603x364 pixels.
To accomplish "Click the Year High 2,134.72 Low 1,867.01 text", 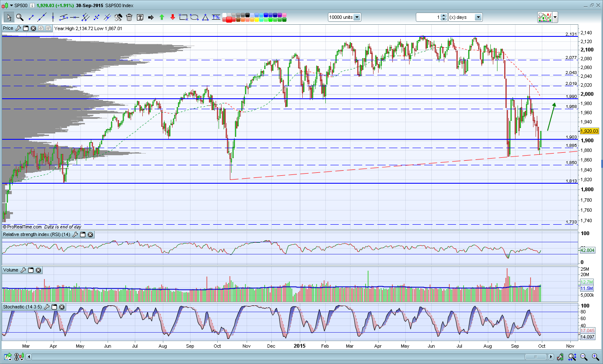I will pos(88,28).
